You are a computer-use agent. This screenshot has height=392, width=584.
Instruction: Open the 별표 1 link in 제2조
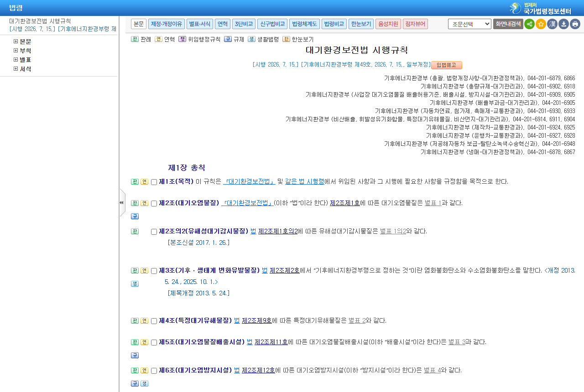(433, 203)
